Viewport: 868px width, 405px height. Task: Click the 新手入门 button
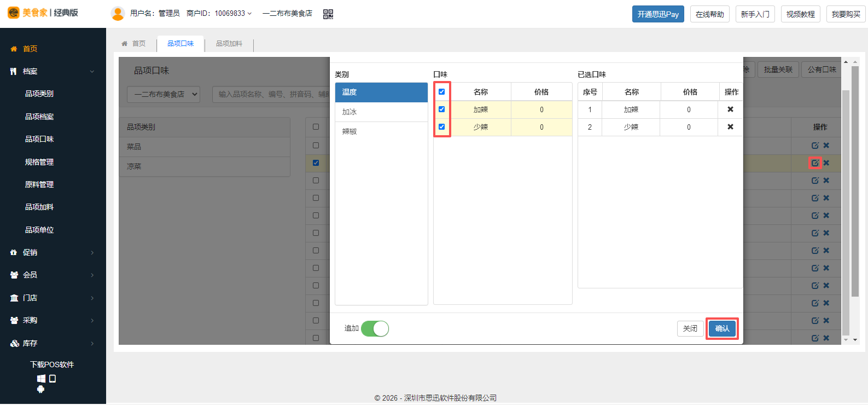pos(755,14)
